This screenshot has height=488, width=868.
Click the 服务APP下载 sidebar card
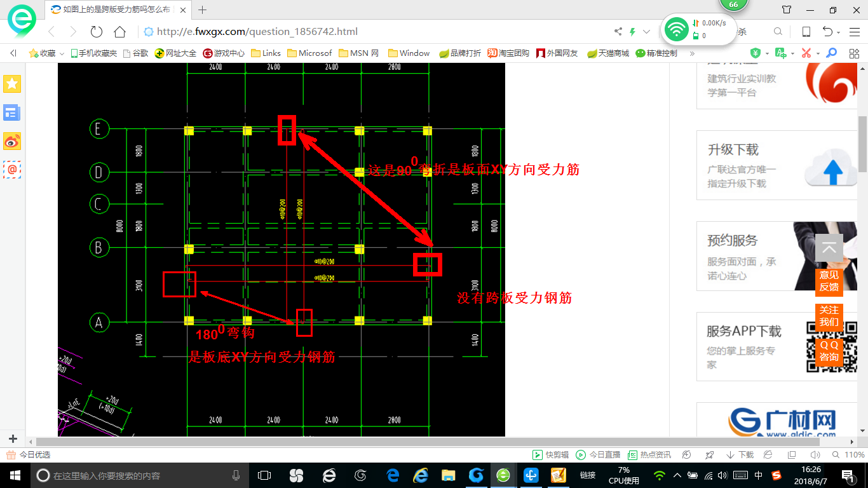[777, 346]
